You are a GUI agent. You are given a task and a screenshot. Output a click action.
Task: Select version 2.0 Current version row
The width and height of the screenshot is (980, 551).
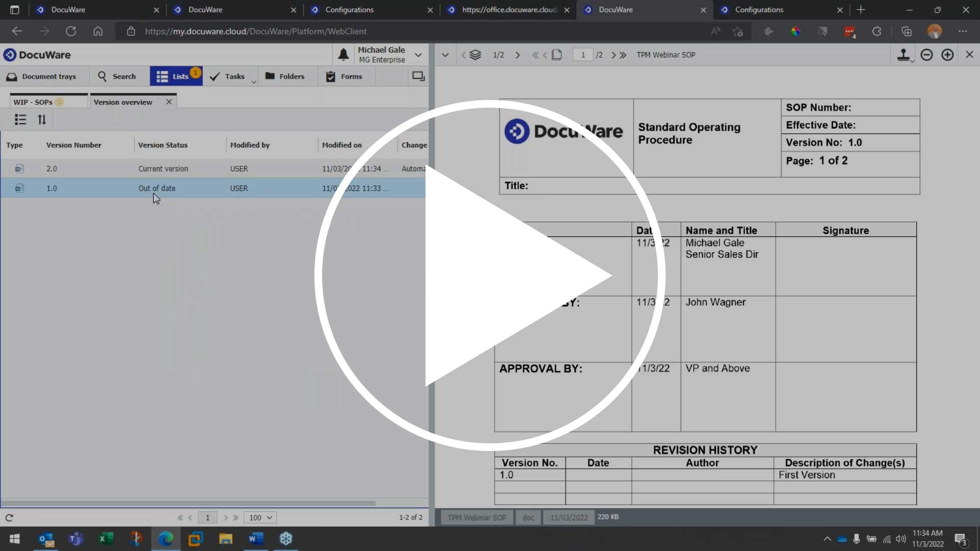[x=163, y=168]
